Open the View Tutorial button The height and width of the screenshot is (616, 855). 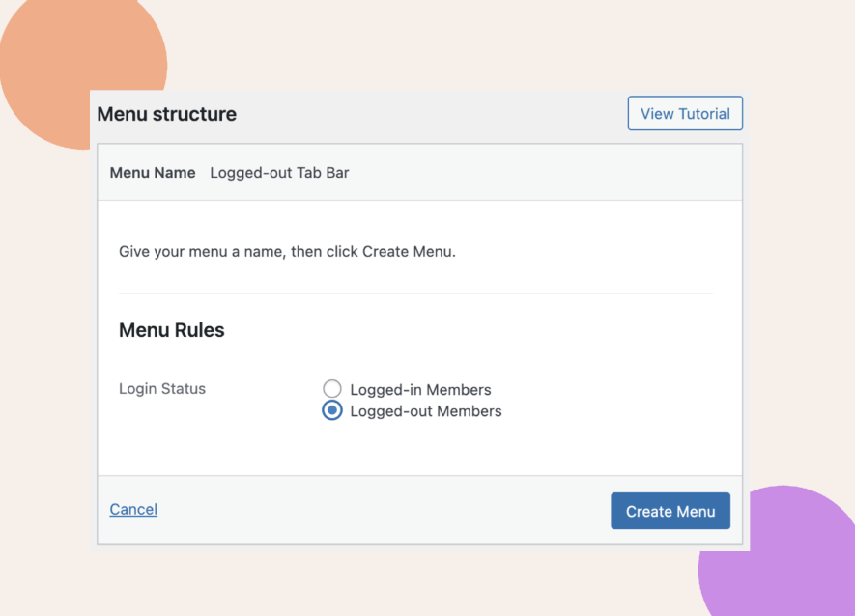pyautogui.click(x=685, y=113)
